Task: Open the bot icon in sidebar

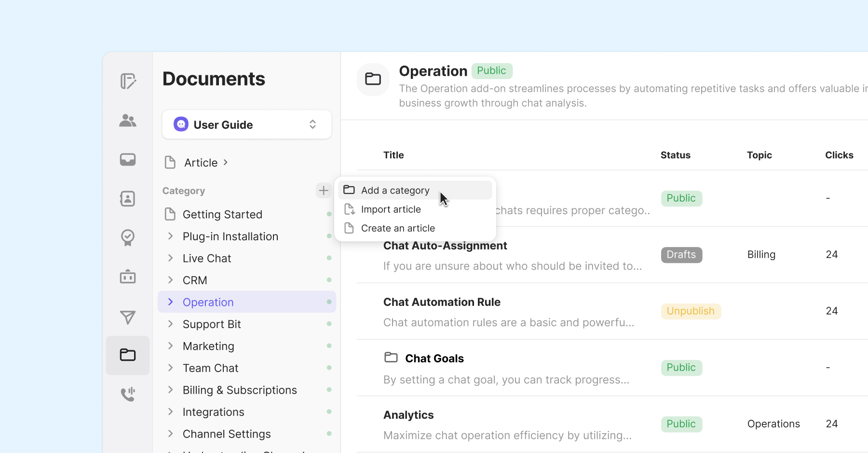Action: point(128,277)
